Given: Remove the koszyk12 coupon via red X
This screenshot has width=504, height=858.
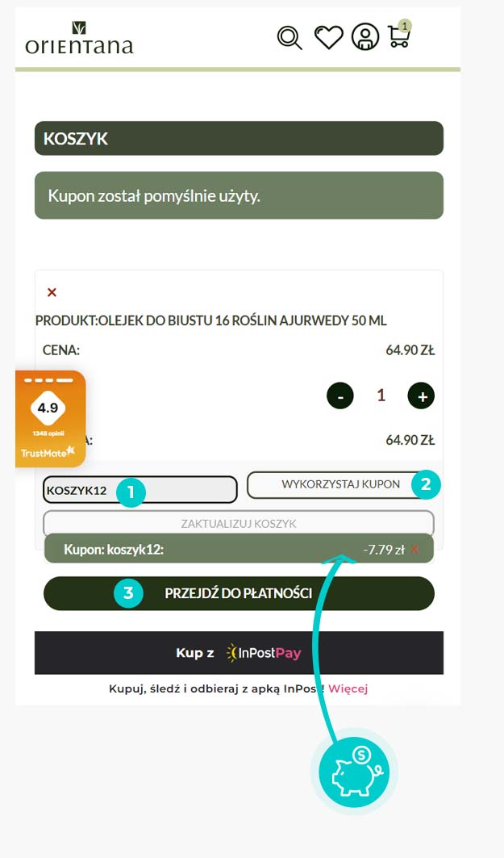Looking at the screenshot, I should click(x=415, y=550).
